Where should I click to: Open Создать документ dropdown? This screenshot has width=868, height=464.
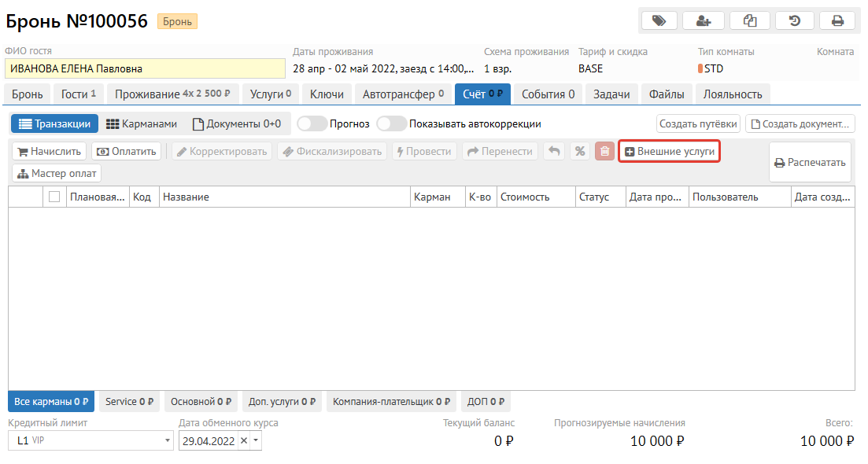click(x=800, y=124)
